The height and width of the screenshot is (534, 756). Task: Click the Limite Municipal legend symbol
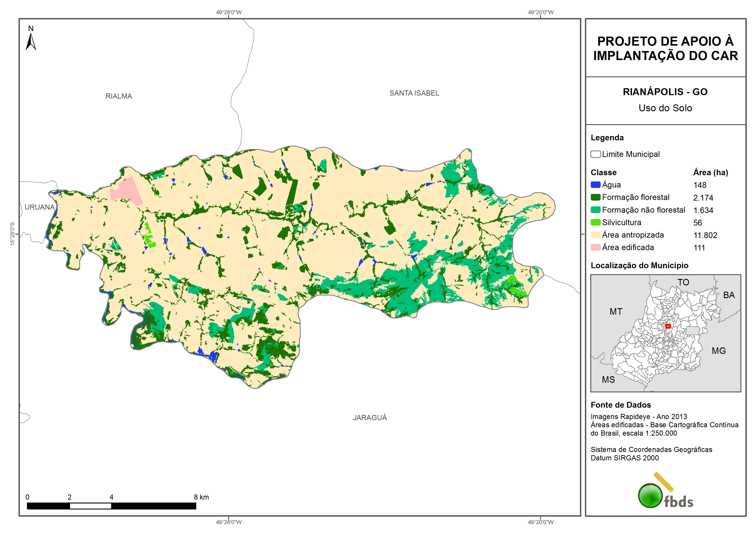coord(595,154)
